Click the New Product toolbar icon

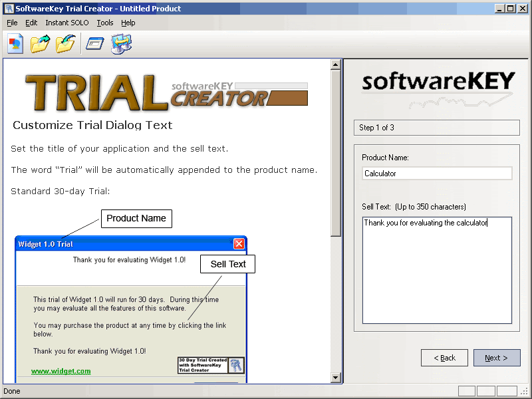coord(15,44)
